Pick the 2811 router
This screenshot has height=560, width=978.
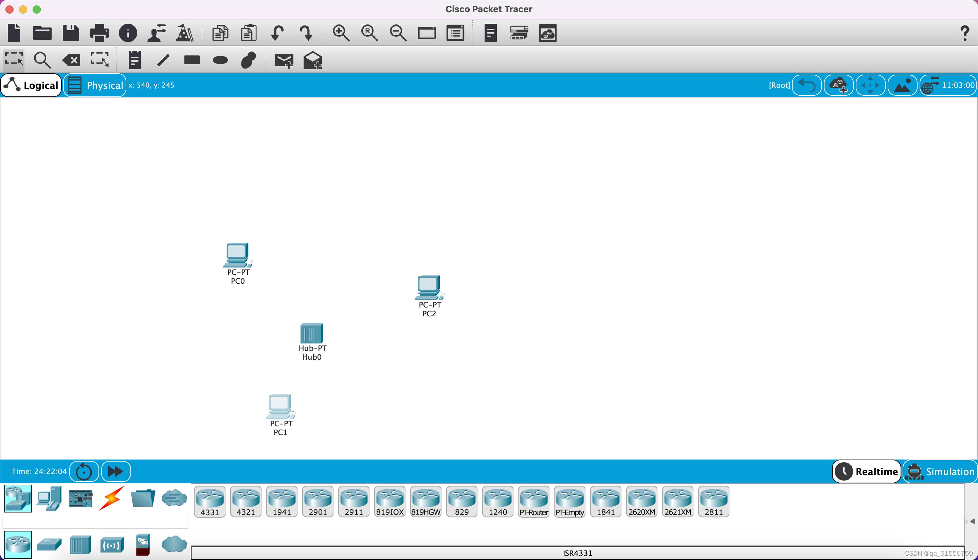pos(714,502)
